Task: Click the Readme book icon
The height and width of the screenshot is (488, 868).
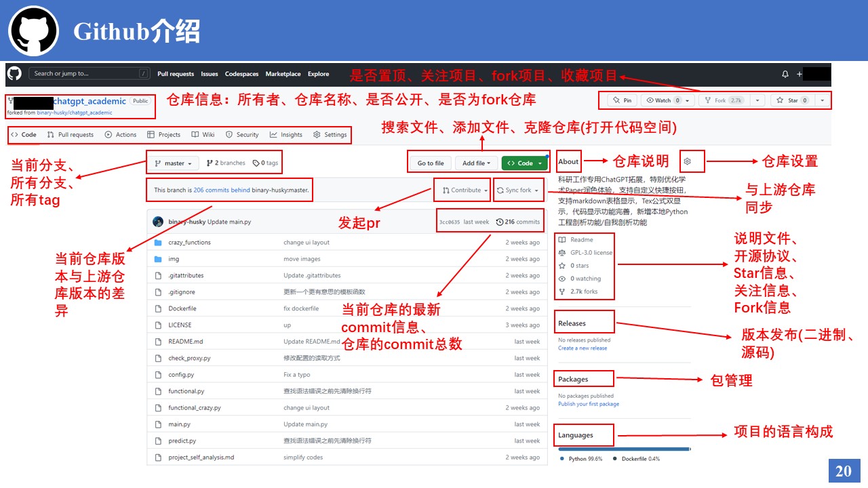Action: point(561,240)
